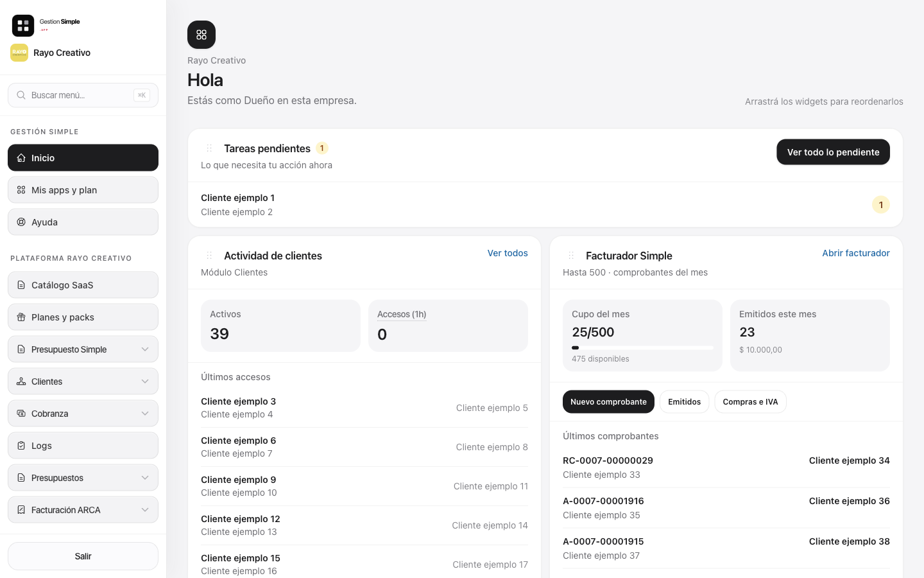This screenshot has width=924, height=578.
Task: Click the money icon beside Cobranza
Action: click(21, 414)
